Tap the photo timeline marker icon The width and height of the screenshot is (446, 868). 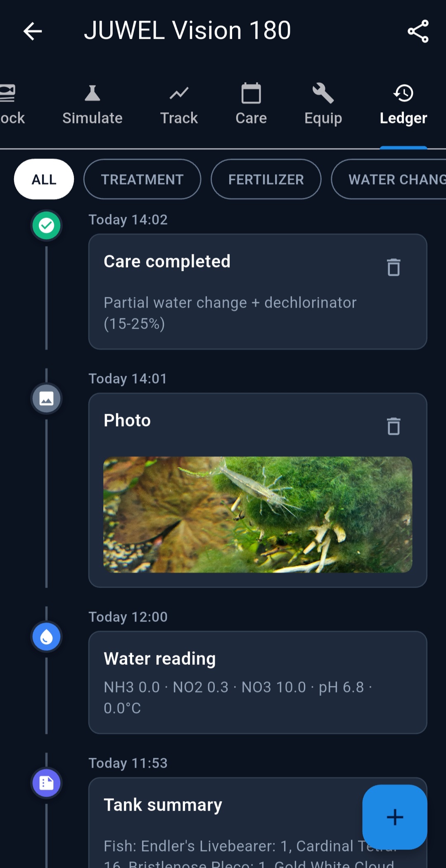pyautogui.click(x=47, y=398)
